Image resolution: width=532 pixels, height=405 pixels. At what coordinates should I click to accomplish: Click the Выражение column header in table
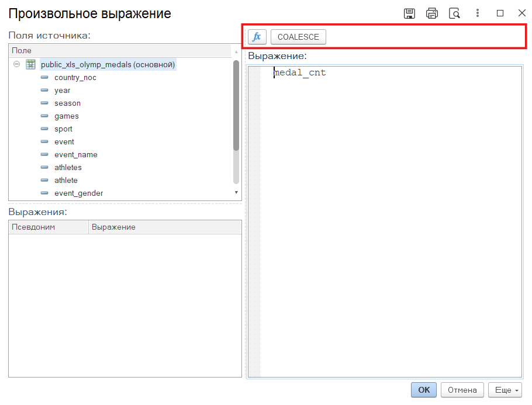pos(164,227)
